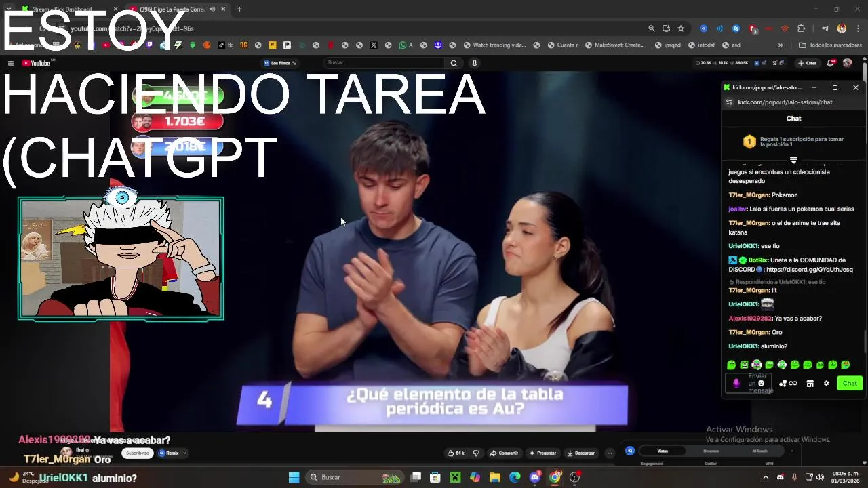
Task: Open Todos los marcadores folder
Action: click(830, 45)
